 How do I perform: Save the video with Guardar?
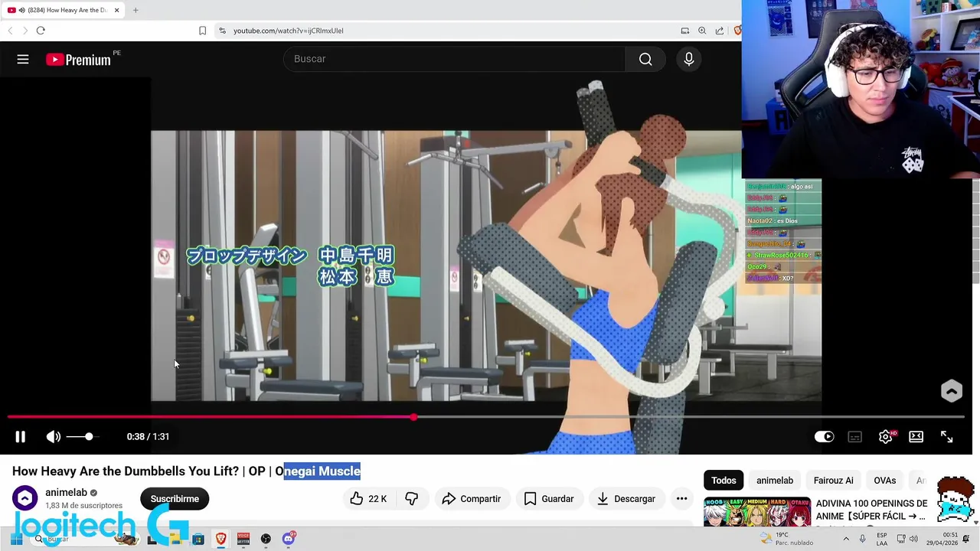click(x=548, y=499)
